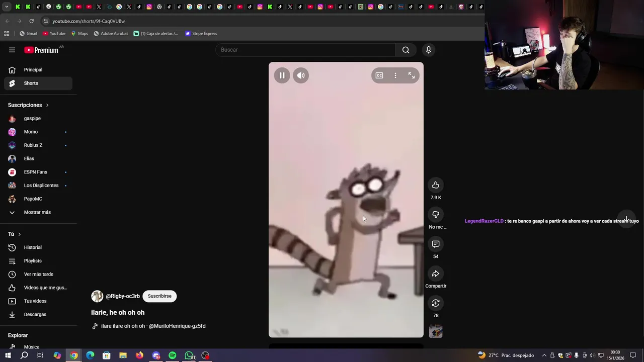Open WhatsApp from the taskbar
The height and width of the screenshot is (362, 644).
189,355
